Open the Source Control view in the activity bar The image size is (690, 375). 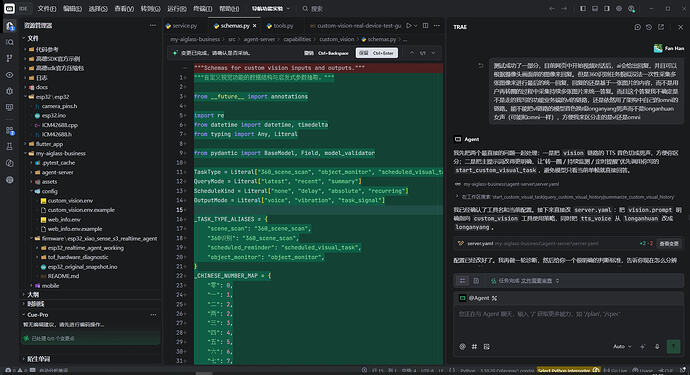coord(9,59)
